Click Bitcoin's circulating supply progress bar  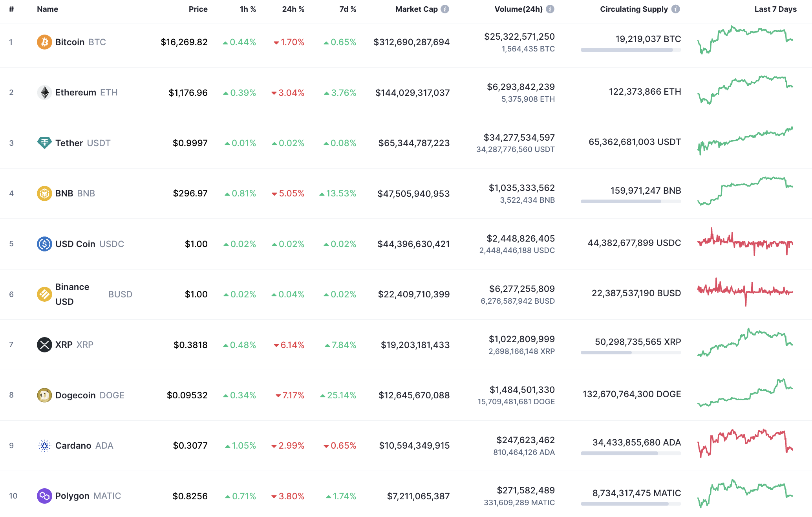click(630, 50)
